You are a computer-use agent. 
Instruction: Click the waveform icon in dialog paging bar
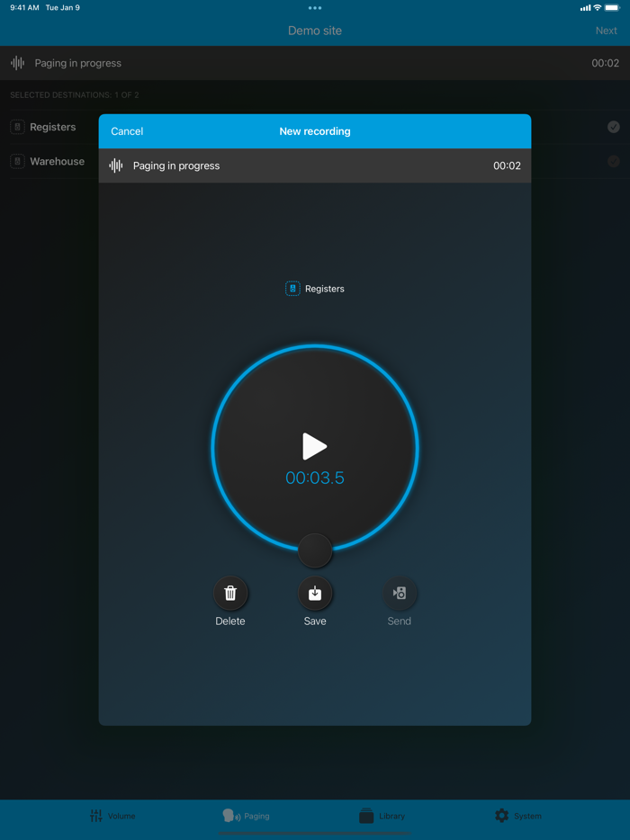(116, 165)
